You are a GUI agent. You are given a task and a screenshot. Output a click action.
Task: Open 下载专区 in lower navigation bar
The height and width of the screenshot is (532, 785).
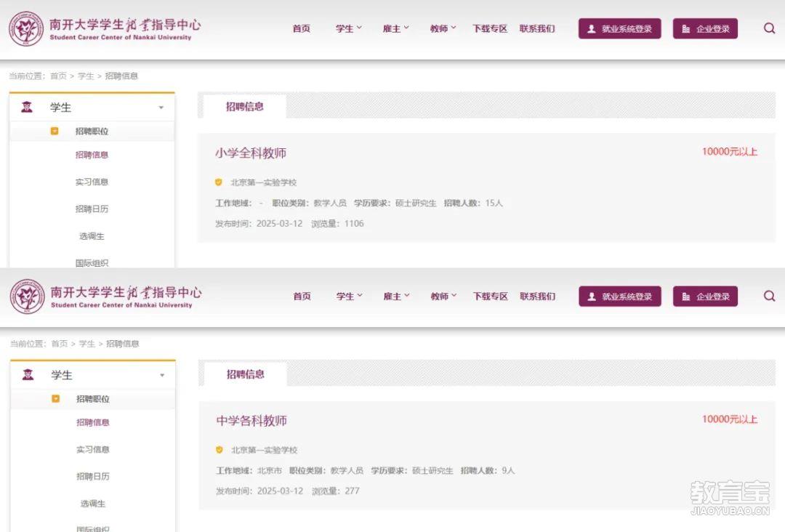pos(491,297)
